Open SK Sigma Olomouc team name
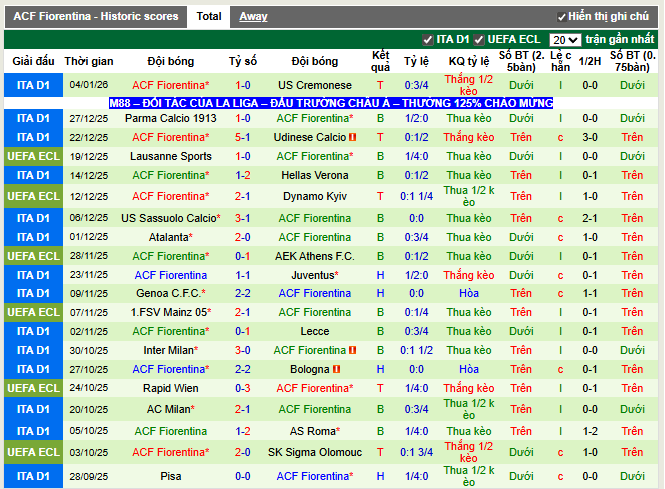This screenshot has width=665, height=489. click(315, 453)
